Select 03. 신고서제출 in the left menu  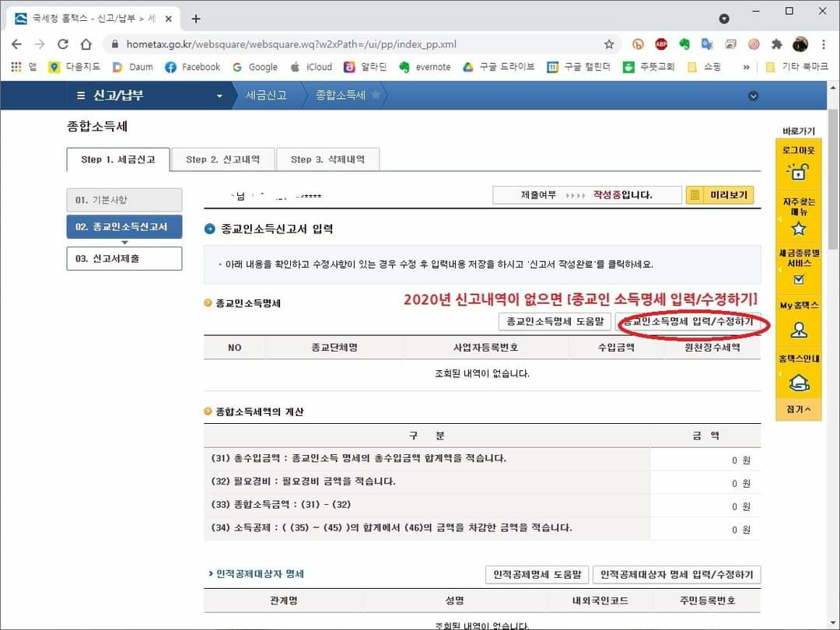pos(124,258)
